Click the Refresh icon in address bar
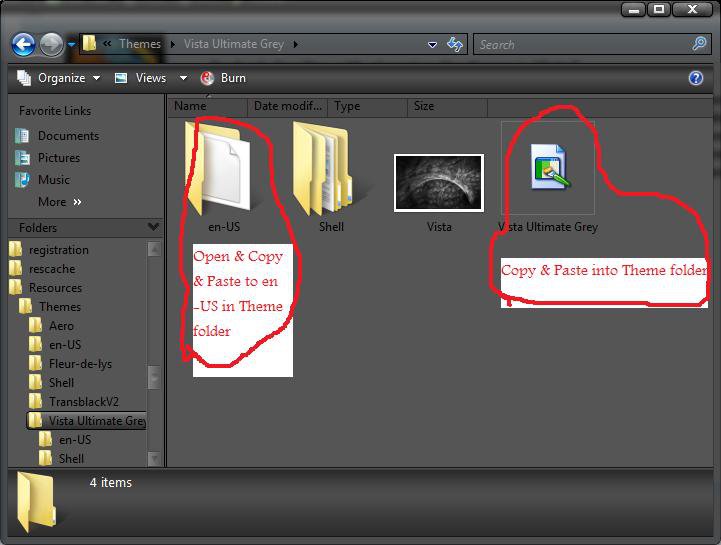Screen dimensions: 721x545 (455, 44)
